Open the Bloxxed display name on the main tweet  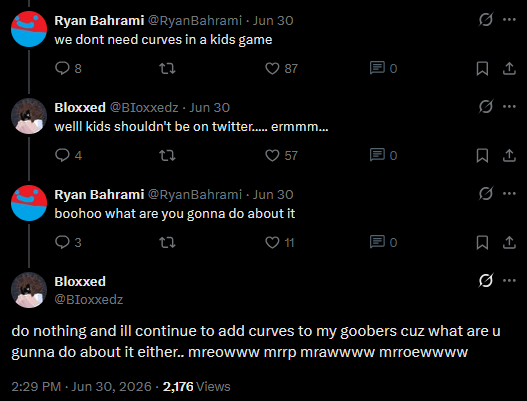coord(80,281)
